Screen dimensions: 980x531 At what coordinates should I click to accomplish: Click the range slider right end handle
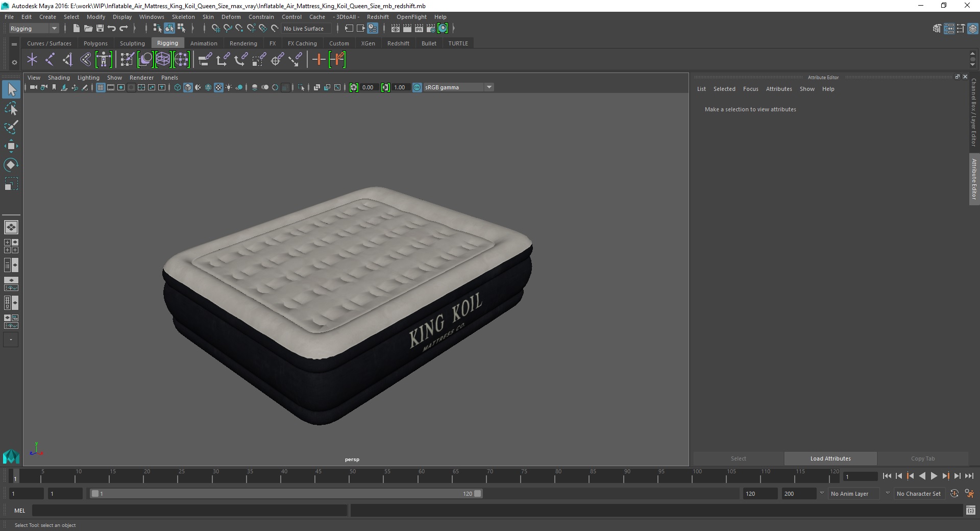pos(478,494)
